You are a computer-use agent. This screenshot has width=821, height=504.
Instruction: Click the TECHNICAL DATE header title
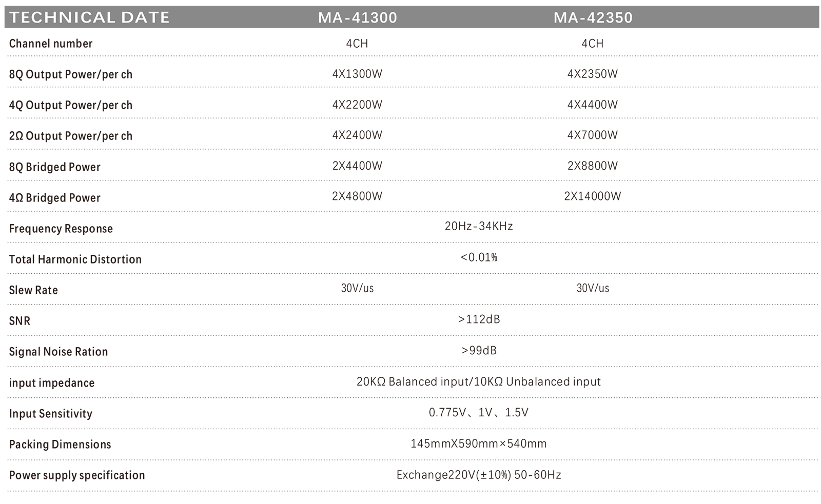(89, 17)
